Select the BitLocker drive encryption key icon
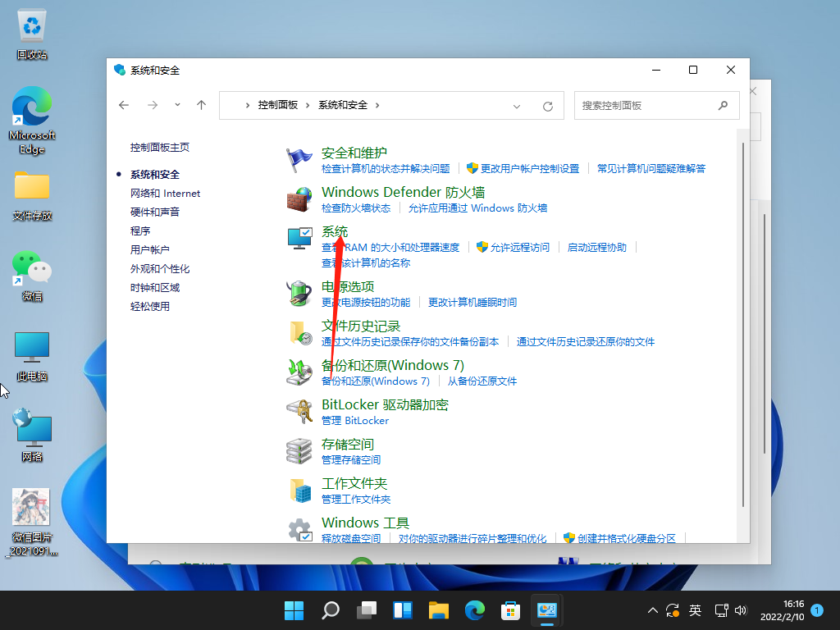This screenshot has height=630, width=840. (299, 411)
